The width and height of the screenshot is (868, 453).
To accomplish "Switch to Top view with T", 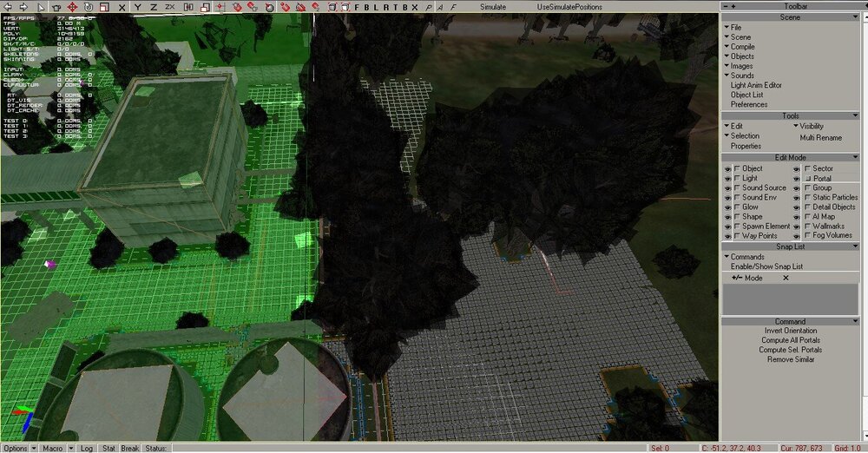I will (395, 7).
